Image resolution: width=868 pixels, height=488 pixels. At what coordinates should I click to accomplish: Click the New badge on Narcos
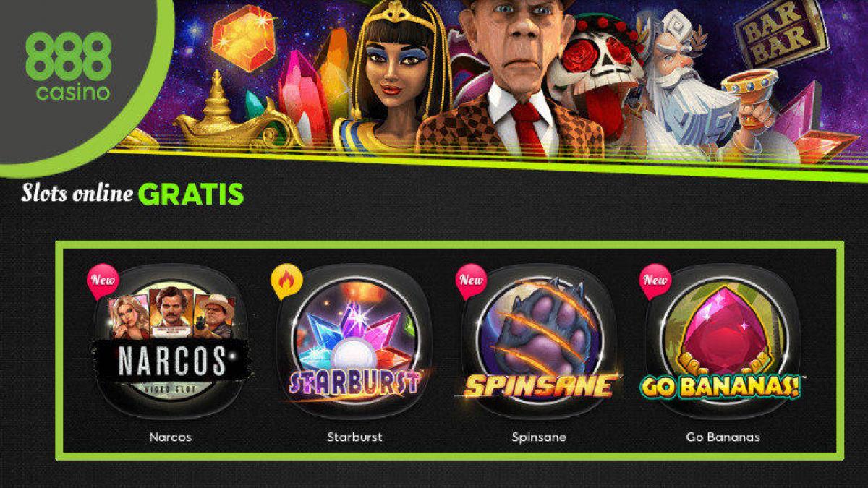pos(102,283)
